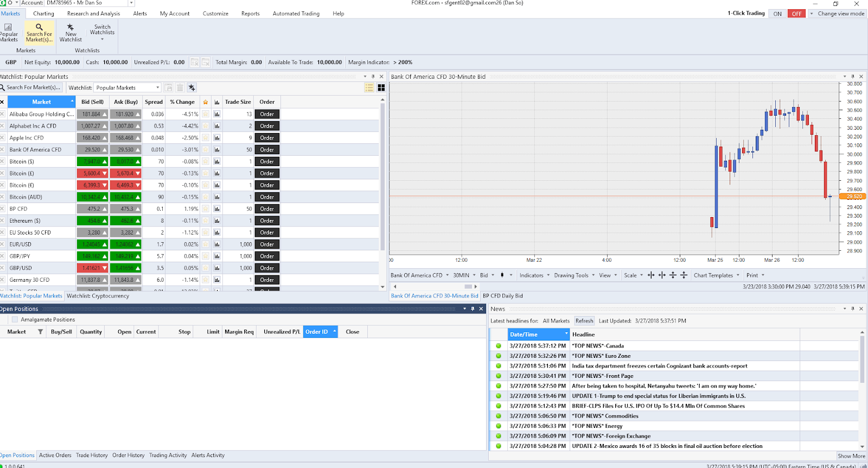Screen dimensions: 868x468
Task: Open the Trade History tab
Action: (92, 456)
